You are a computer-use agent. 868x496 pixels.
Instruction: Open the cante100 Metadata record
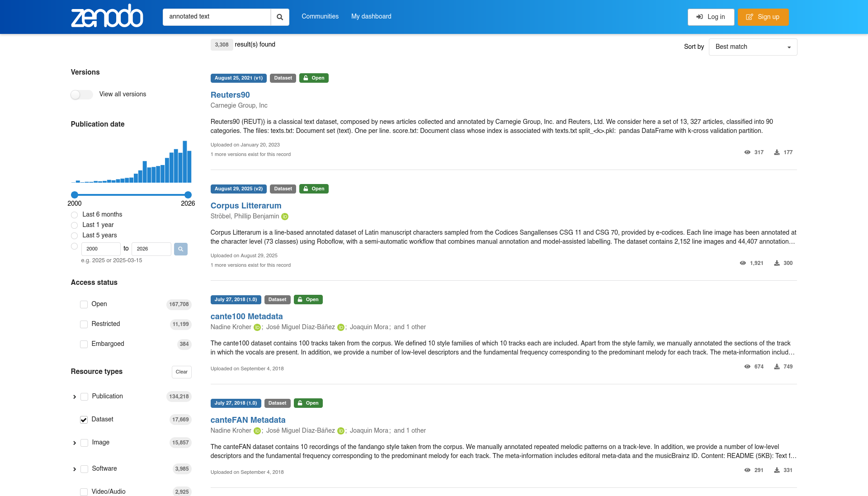click(246, 316)
